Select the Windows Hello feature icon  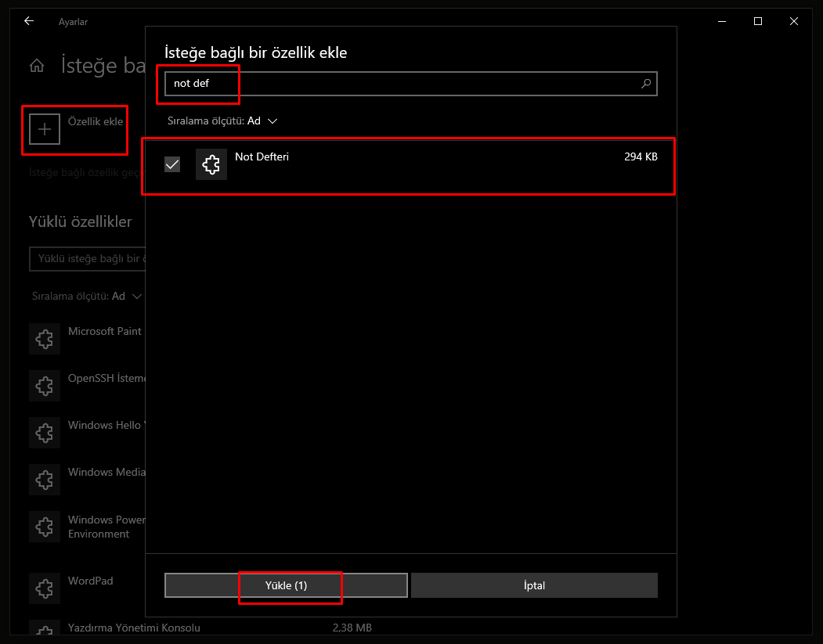click(x=45, y=433)
